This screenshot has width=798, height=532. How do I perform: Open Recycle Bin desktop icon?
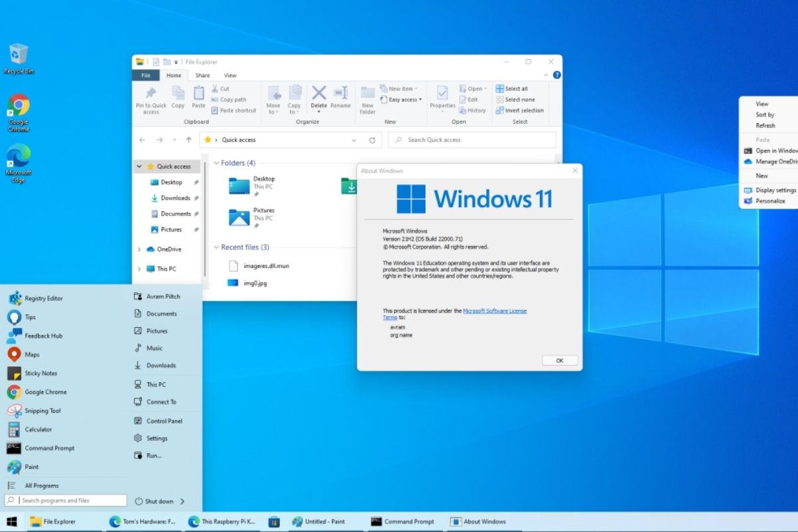(19, 59)
